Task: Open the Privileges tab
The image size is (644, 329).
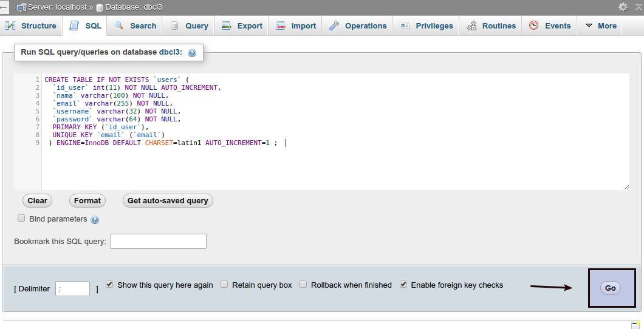Action: [426, 25]
